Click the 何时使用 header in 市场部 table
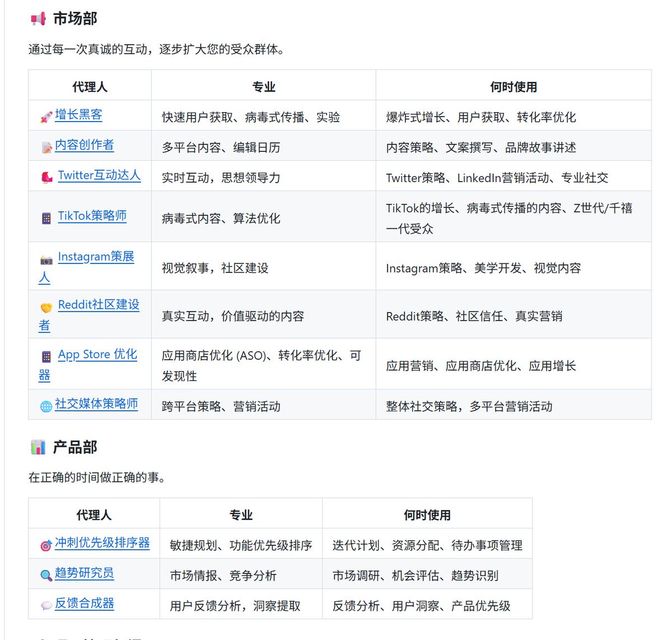 click(x=514, y=87)
